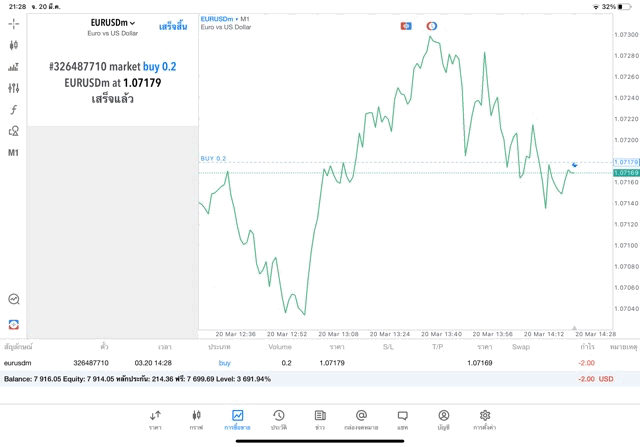
Task: Expand the EURUSDm symbol dropdown
Action: [x=113, y=23]
